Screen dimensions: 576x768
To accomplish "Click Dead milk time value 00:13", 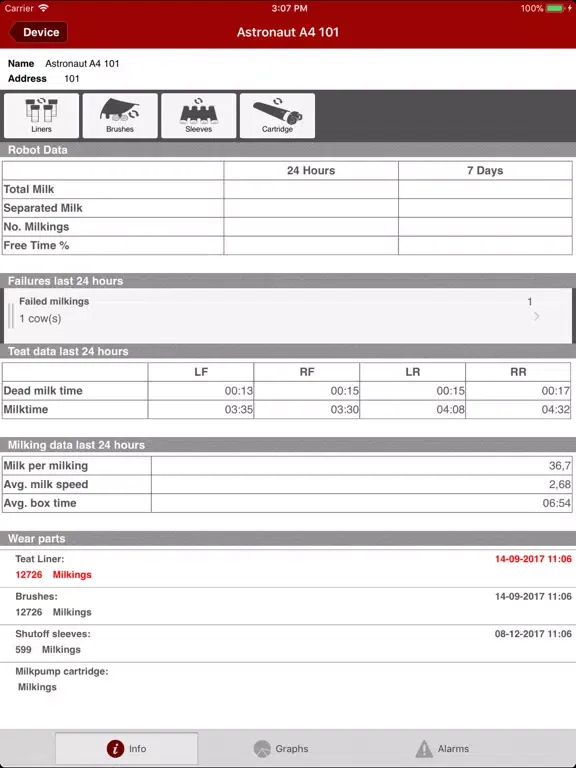I will pyautogui.click(x=239, y=391).
